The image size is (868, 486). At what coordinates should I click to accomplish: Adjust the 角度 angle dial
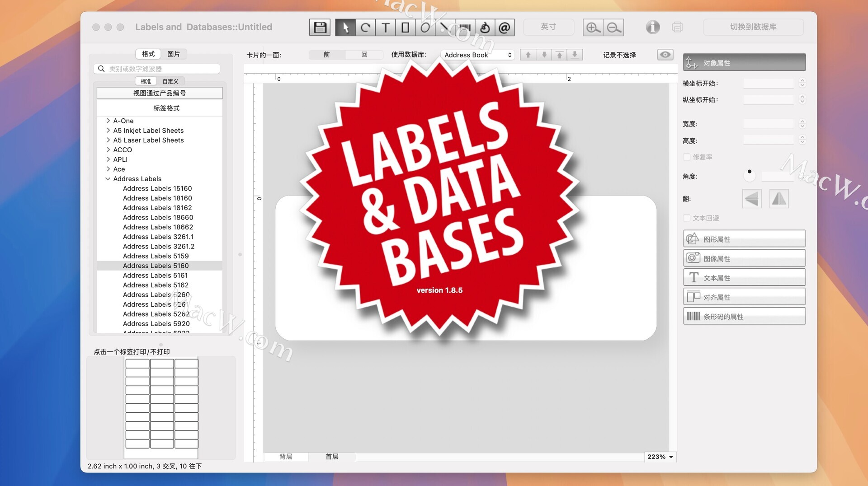pyautogui.click(x=750, y=175)
